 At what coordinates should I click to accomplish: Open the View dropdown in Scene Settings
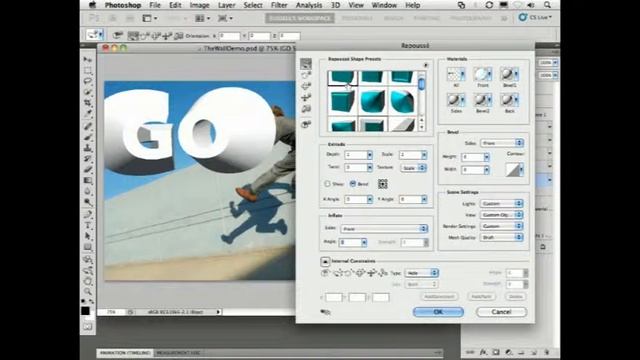coord(501,215)
